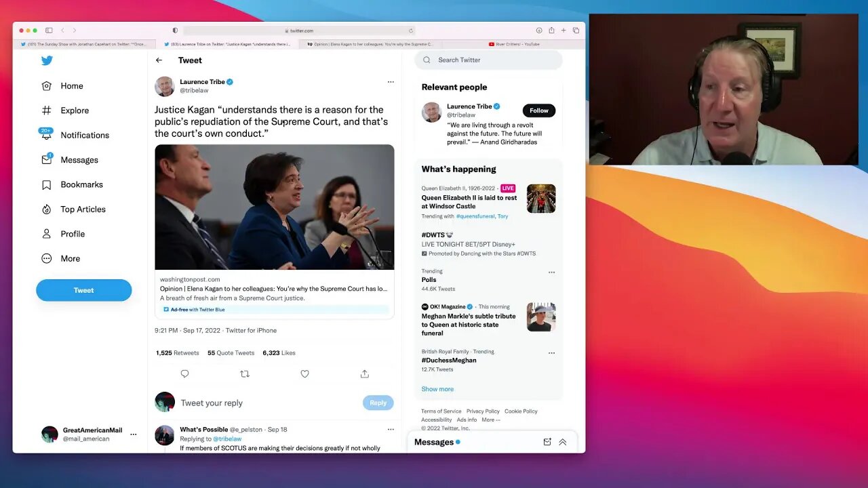Reload the page with Safari refresh icon
This screenshot has height=488, width=868.
click(x=410, y=30)
